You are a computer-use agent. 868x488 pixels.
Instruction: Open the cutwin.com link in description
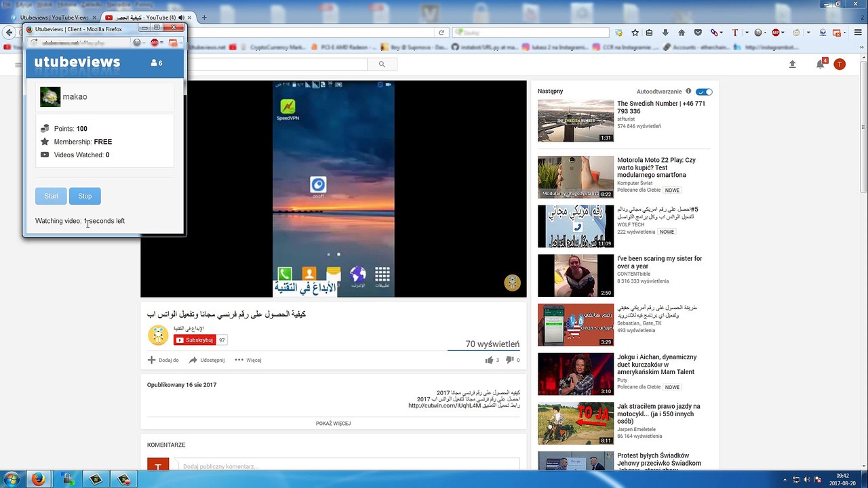pyautogui.click(x=444, y=406)
